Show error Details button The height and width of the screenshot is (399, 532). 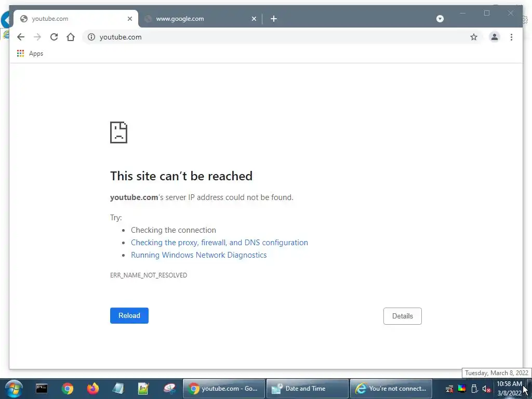coord(403,316)
